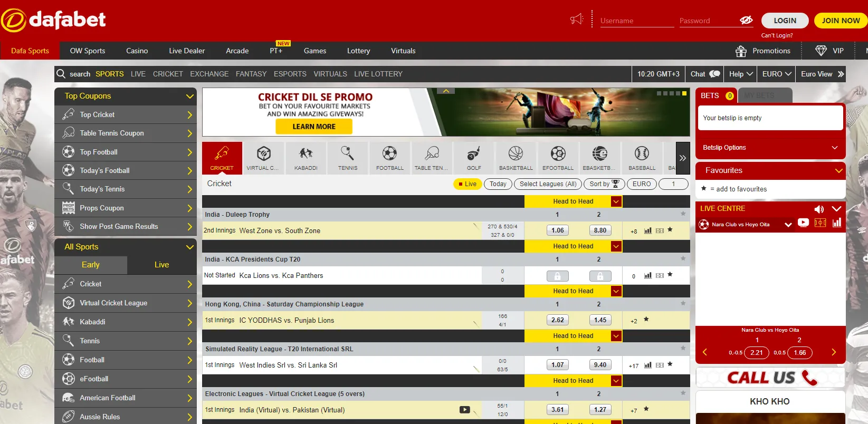Viewport: 868px width, 424px height.
Task: Select the Table Tennis sport icon
Action: (x=432, y=158)
